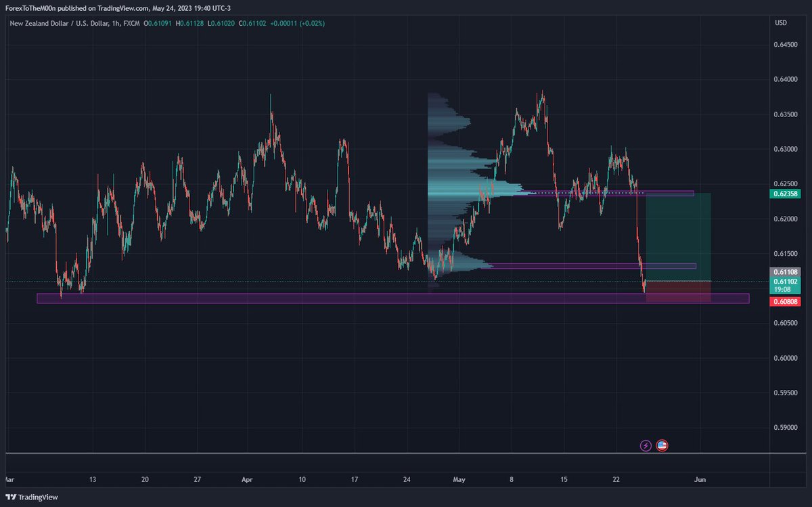The image size is (812, 507).
Task: Click the 0.64500 price axis label
Action: [x=786, y=45]
